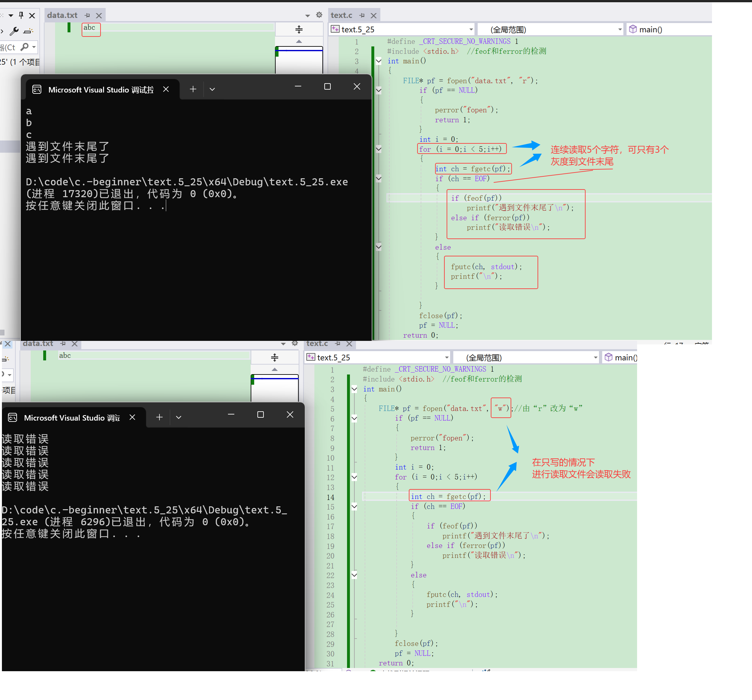Screen dimensions: 752x700
Task: Click the gear icon beside top data.txt editor
Action: click(x=319, y=15)
